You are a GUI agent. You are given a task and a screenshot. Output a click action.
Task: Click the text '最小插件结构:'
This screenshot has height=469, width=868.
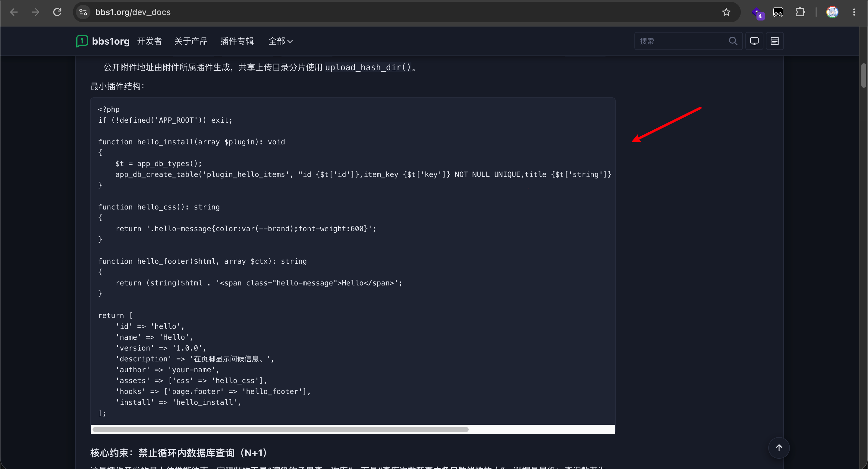coord(117,86)
